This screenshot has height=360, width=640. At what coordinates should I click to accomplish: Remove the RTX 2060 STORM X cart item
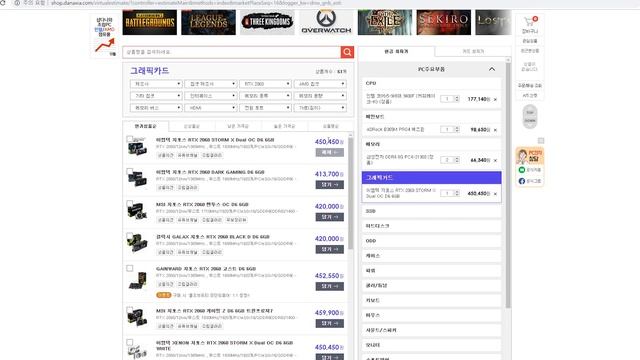pos(495,193)
